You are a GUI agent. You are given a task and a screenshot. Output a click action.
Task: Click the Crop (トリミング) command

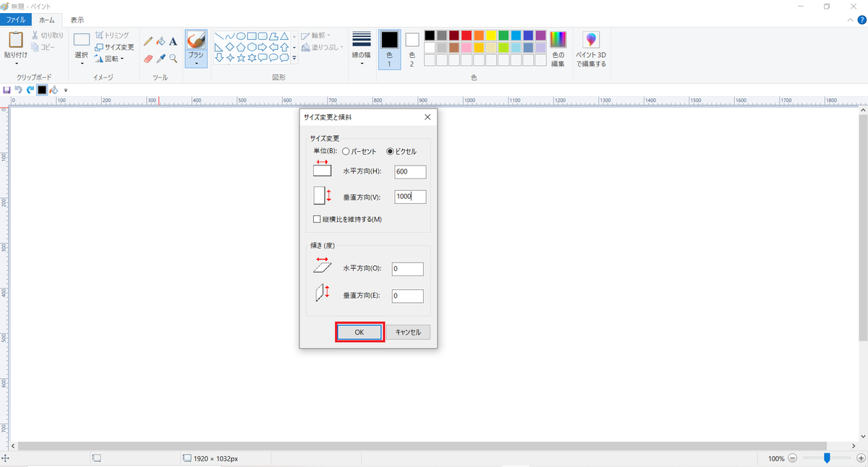pos(112,35)
